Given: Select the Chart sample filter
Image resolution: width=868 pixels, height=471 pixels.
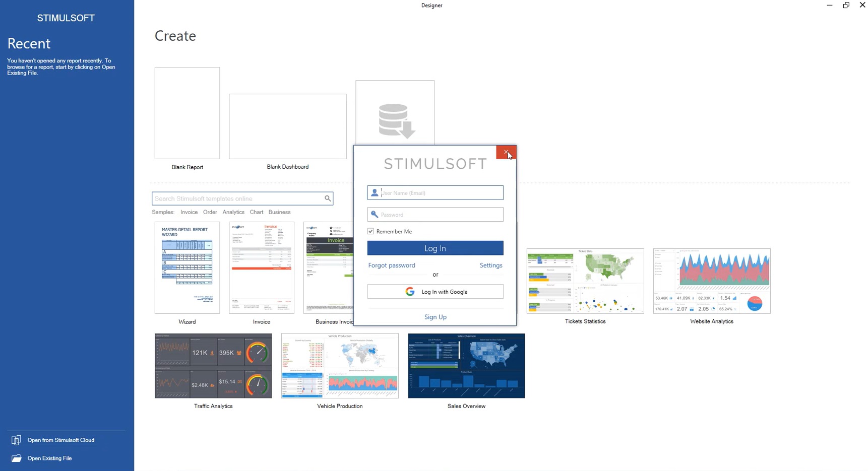Looking at the screenshot, I should click(257, 212).
